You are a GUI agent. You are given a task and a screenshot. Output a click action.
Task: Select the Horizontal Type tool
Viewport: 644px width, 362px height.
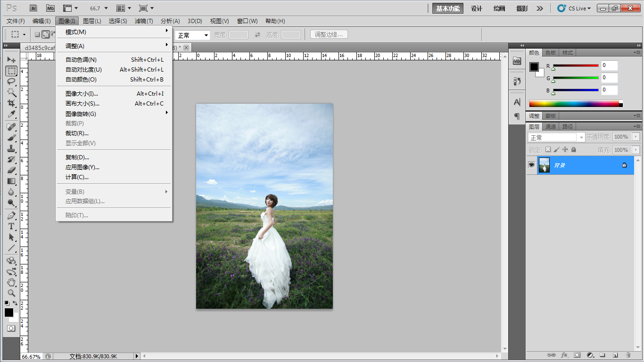(x=11, y=226)
